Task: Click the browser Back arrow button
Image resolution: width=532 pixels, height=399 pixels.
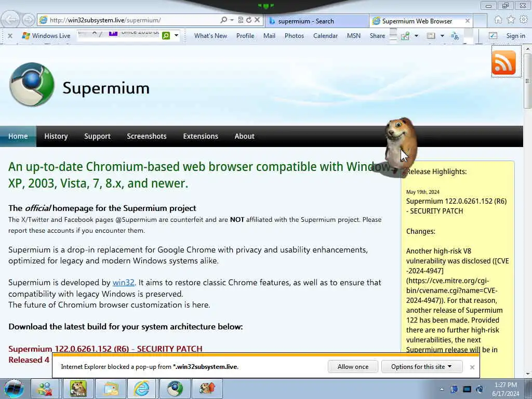Action: click(11, 20)
